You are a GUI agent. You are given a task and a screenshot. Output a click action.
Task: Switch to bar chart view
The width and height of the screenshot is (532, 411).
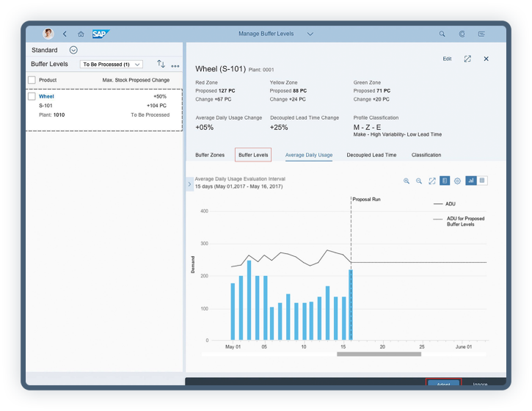pyautogui.click(x=471, y=181)
